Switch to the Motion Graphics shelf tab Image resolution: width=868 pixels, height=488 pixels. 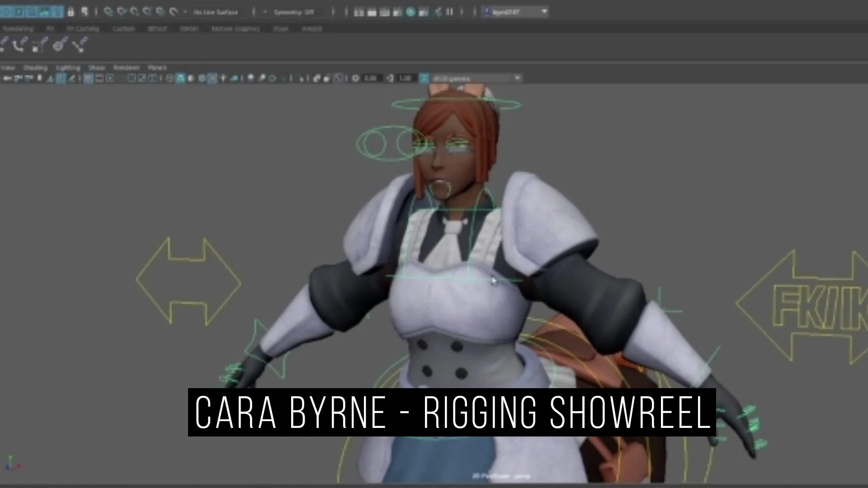(235, 28)
